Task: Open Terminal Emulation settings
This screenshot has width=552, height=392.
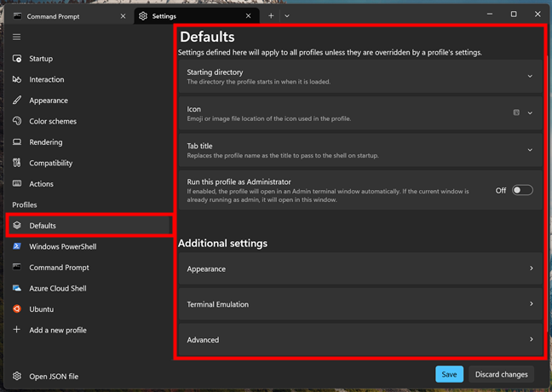Action: (360, 304)
